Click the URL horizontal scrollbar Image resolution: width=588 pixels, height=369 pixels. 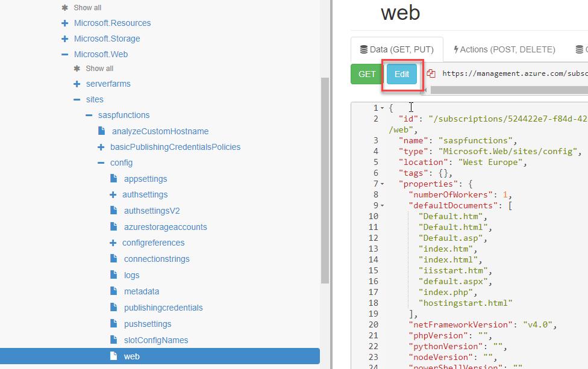point(509,90)
